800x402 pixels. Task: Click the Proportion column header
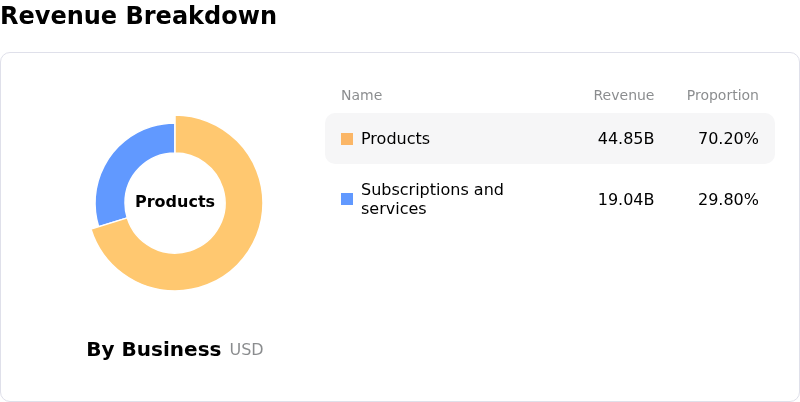(x=722, y=95)
